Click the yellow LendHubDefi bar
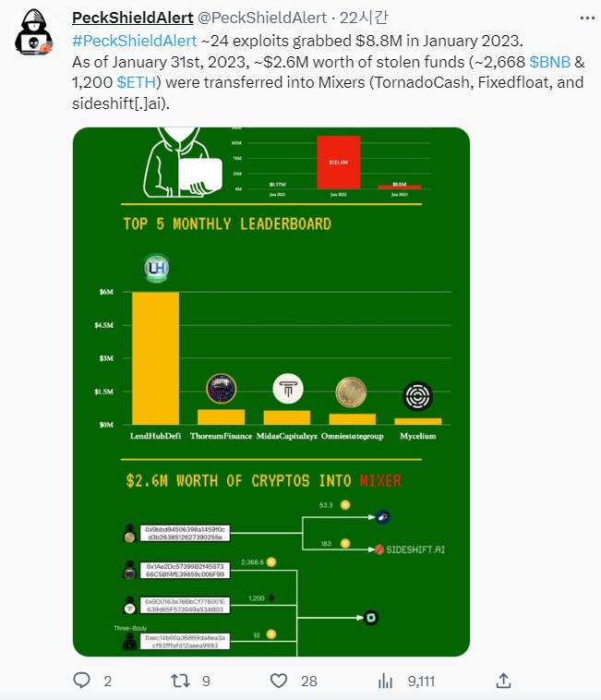This screenshot has height=700, width=601. click(x=155, y=358)
